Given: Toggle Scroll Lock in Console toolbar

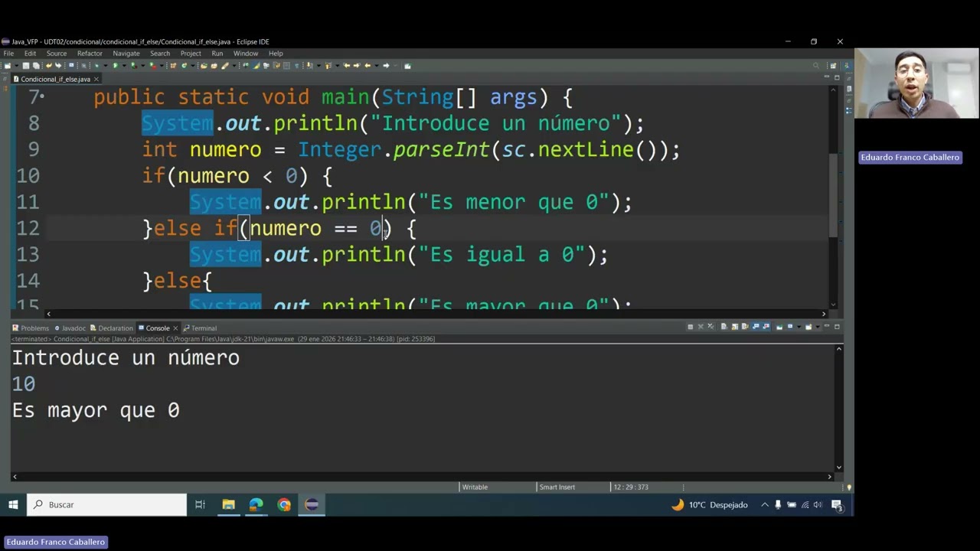Looking at the screenshot, I should click(x=735, y=327).
